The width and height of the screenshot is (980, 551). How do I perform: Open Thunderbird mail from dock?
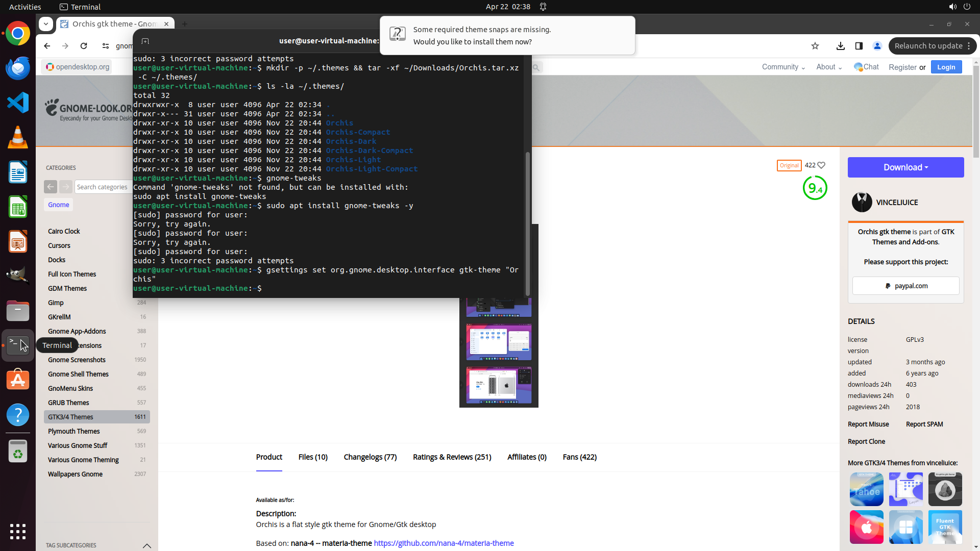(x=18, y=68)
